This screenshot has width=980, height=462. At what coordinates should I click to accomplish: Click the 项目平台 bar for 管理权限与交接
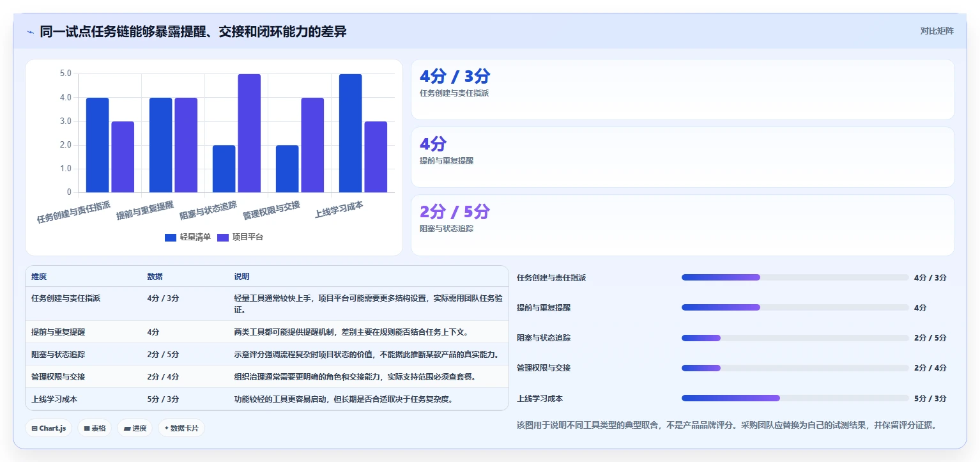click(x=312, y=145)
